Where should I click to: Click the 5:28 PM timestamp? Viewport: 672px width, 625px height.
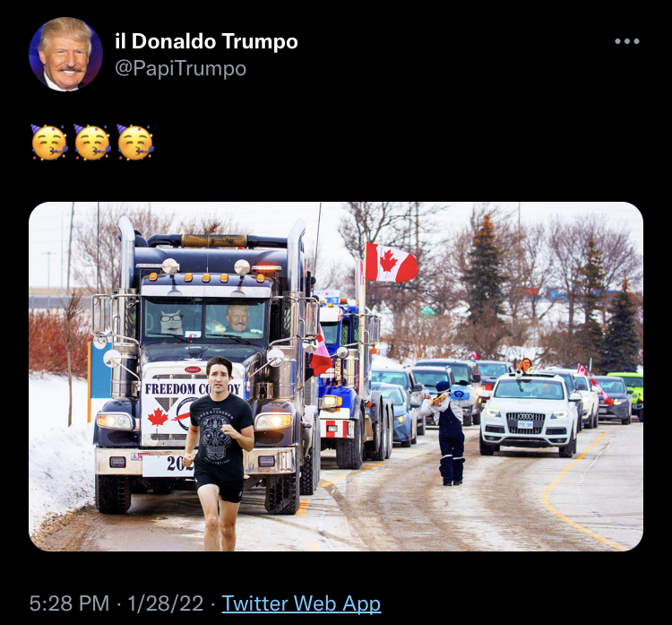tap(69, 603)
